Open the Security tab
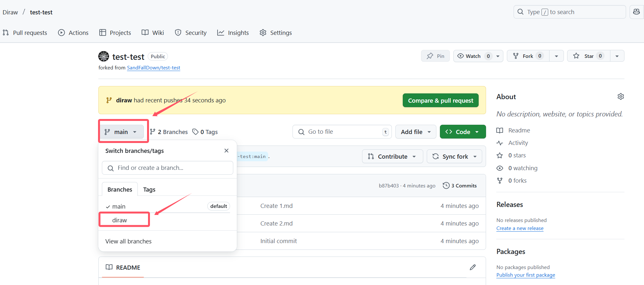The height and width of the screenshot is (285, 644). coord(191,33)
